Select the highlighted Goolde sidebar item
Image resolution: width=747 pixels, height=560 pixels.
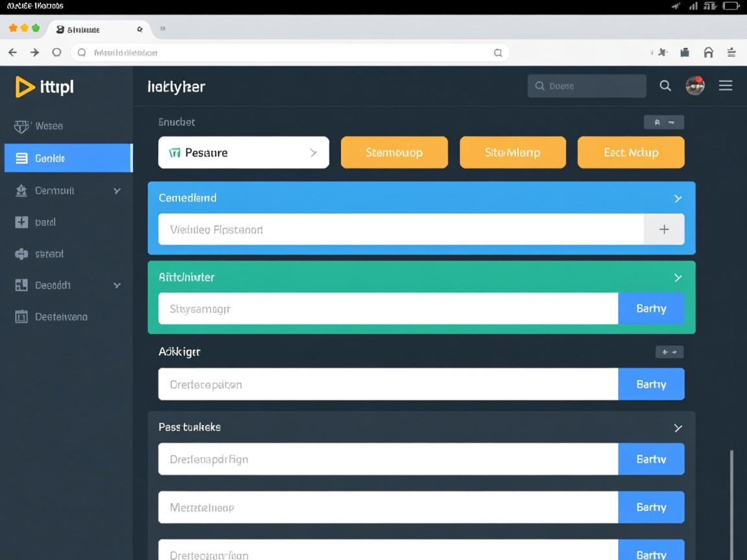point(67,158)
